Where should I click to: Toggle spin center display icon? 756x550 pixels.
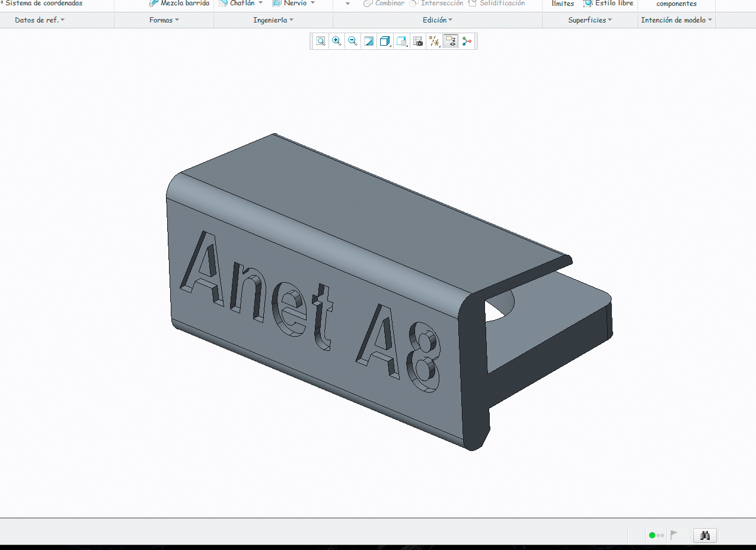[x=467, y=41]
